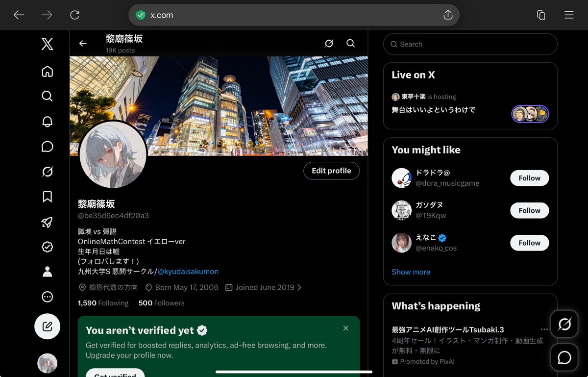
Task: Open the share icon in the address bar
Action: pos(447,15)
